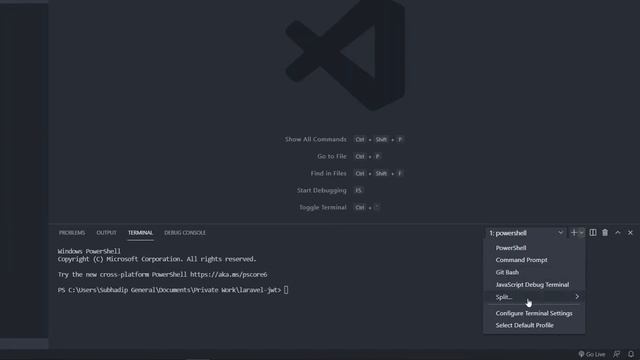640x360 pixels.
Task: Expand the Split... submenu
Action: 534,297
